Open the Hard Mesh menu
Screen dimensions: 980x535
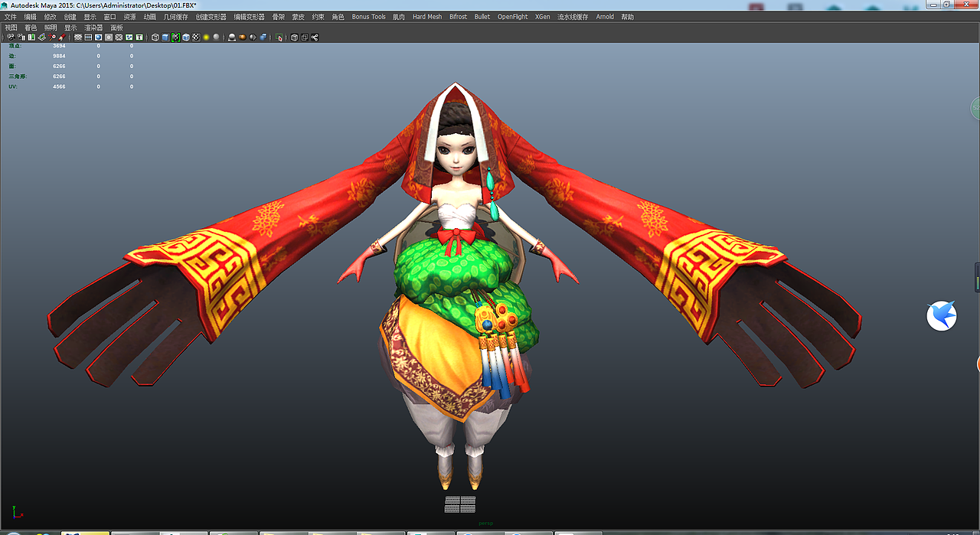[427, 17]
